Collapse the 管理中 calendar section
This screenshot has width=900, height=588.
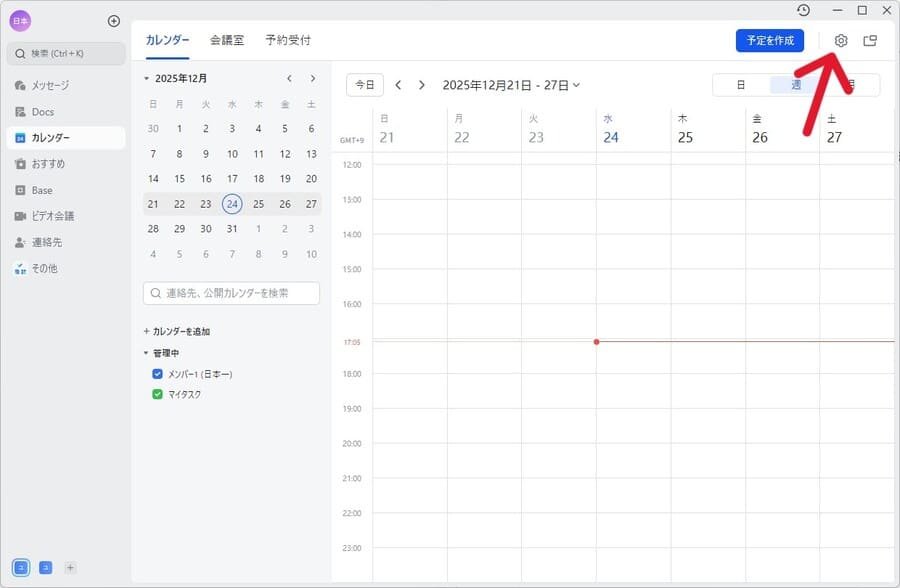pos(147,353)
